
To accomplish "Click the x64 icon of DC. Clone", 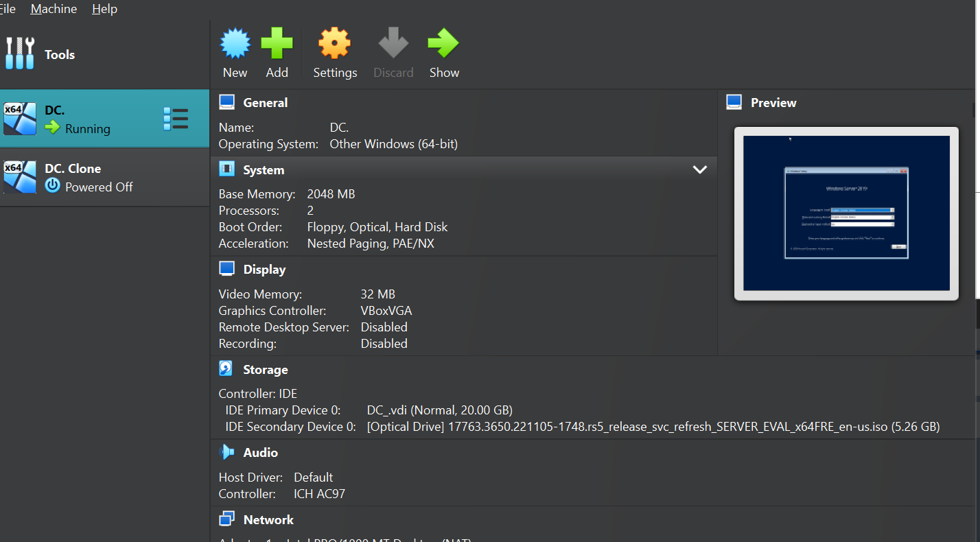I will [x=19, y=177].
